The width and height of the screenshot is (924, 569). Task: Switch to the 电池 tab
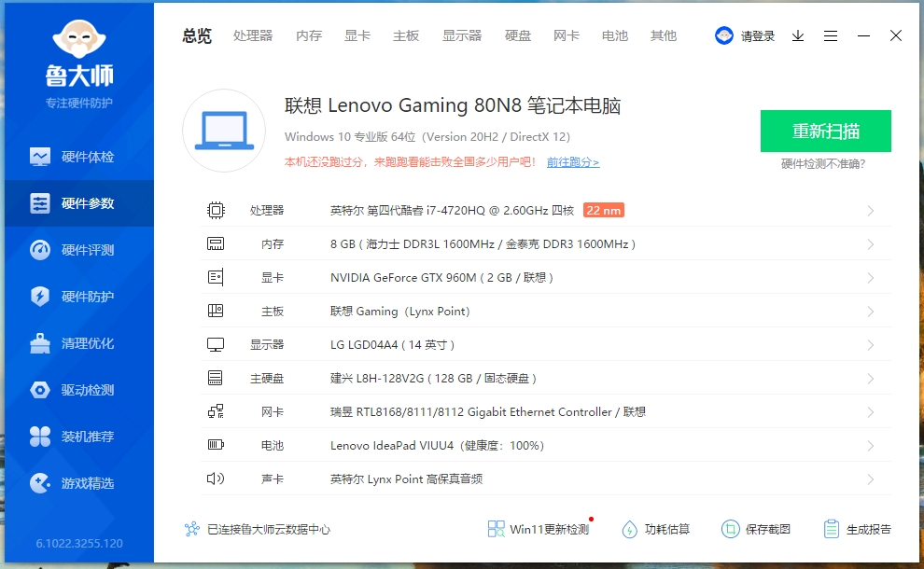615,36
